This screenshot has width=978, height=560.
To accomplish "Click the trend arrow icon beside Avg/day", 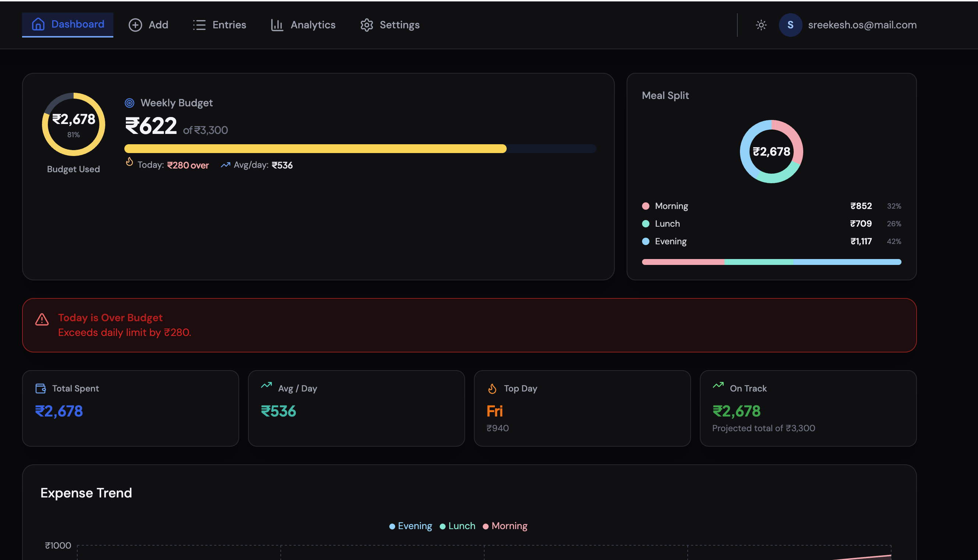I will click(226, 165).
